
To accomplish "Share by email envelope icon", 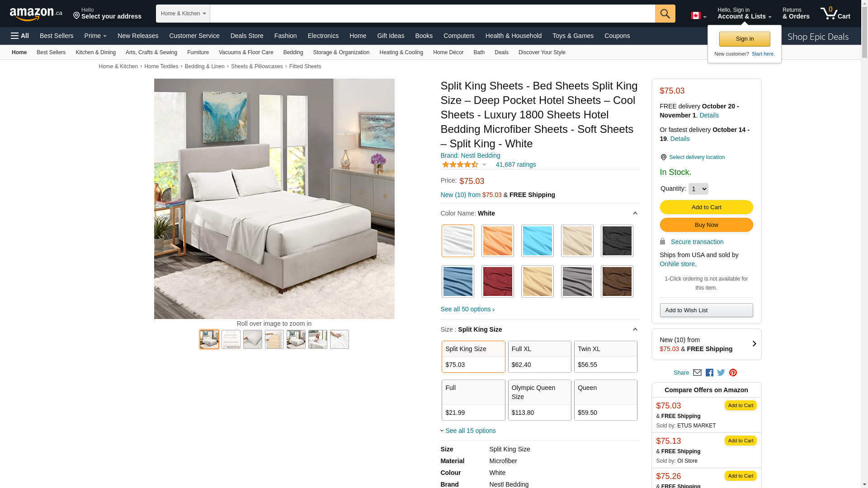I will pyautogui.click(x=697, y=373).
